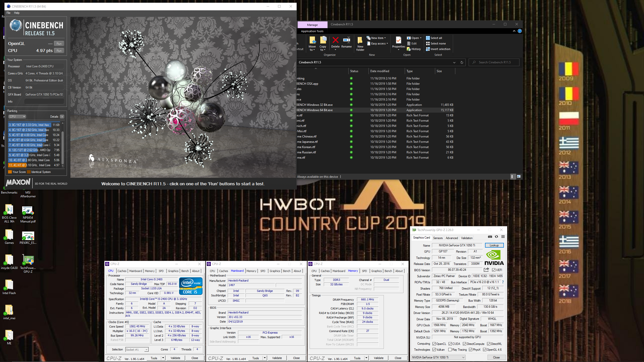Screen dimensions: 644x362
Task: Click the GPU-Z screenshot camera icon
Action: tap(490, 237)
